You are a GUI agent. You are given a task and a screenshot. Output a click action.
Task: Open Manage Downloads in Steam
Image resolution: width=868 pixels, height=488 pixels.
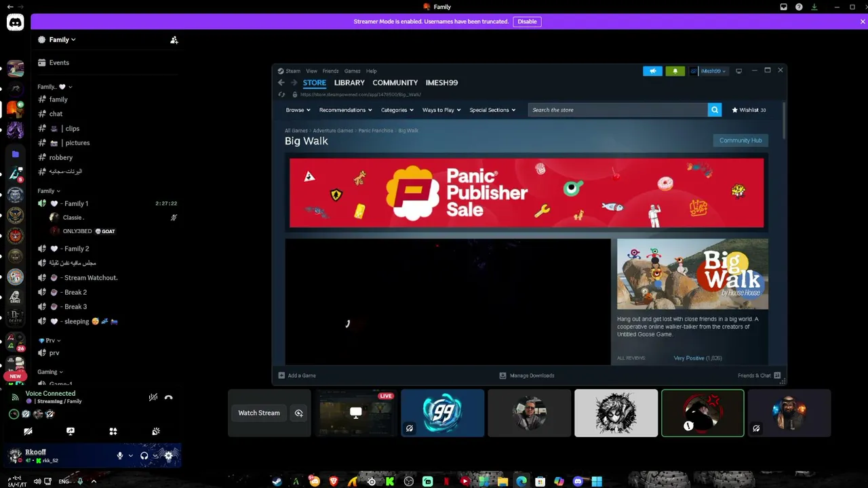click(527, 375)
